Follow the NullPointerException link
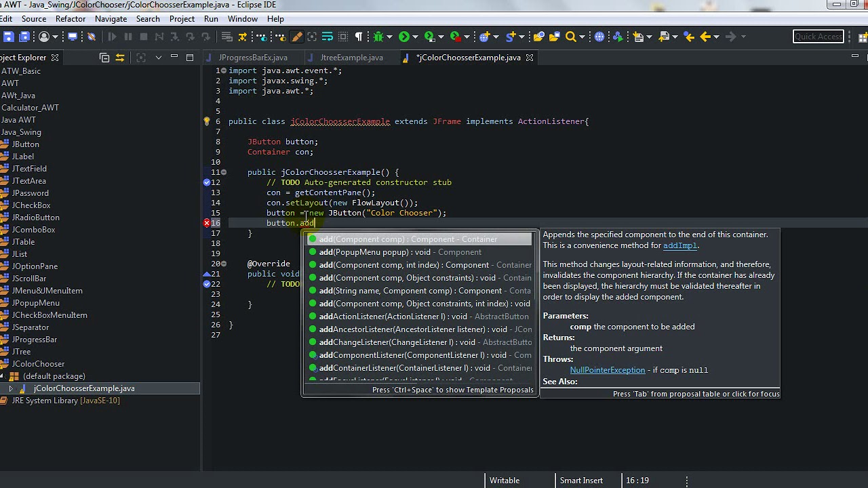 608,370
